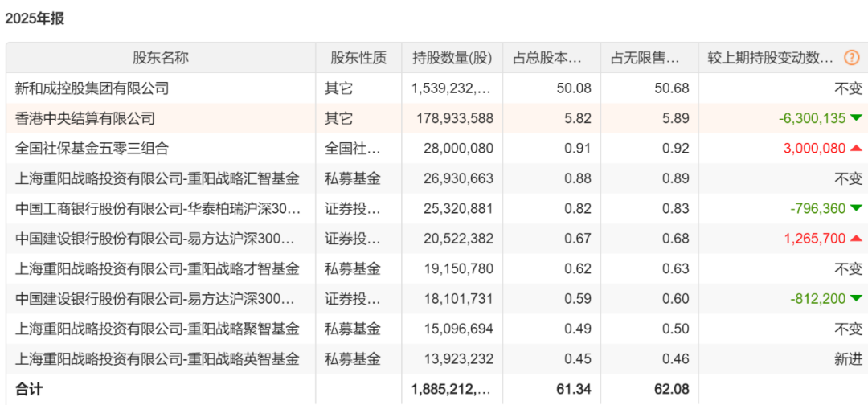Click the green down arrow beside -812,200
The height and width of the screenshot is (405, 868).
(x=857, y=299)
